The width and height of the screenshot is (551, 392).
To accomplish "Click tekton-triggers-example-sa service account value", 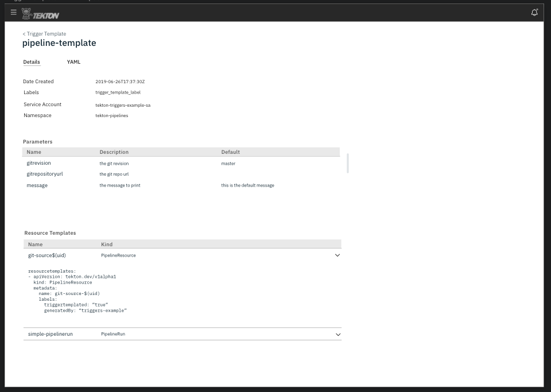I will 123,105.
